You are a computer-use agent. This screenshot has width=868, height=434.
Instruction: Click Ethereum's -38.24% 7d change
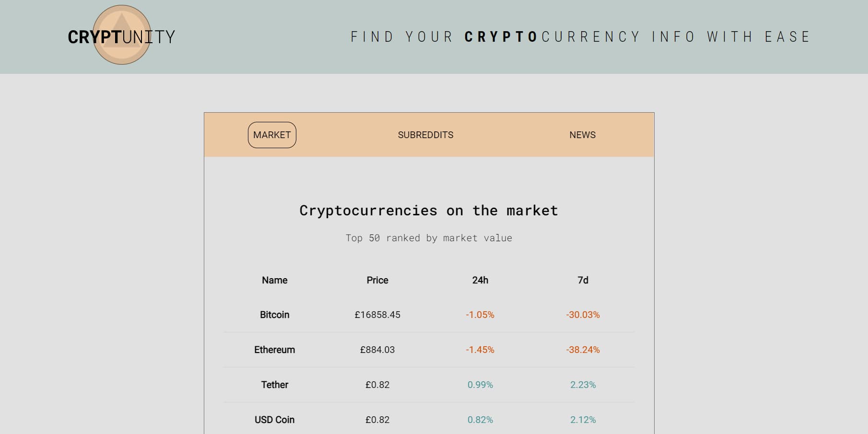(x=583, y=350)
